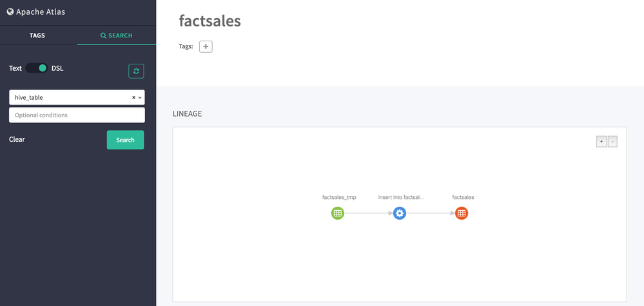Click the Clear link
This screenshot has width=644, height=306.
[x=17, y=139]
